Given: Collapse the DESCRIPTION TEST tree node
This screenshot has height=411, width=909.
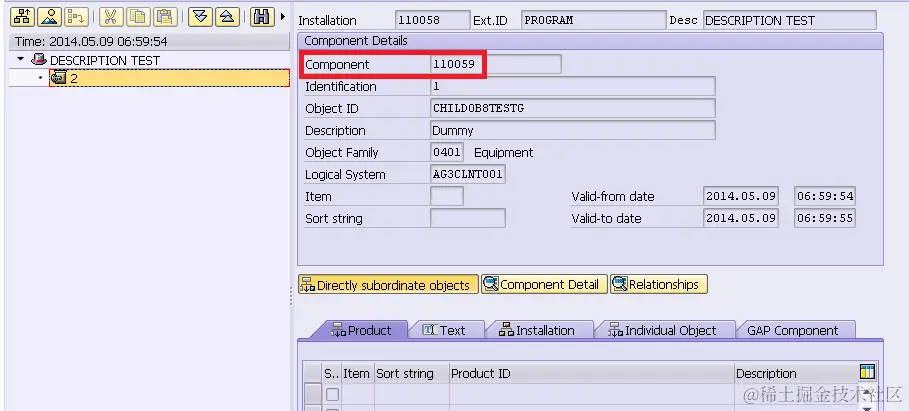Looking at the screenshot, I should 21,60.
